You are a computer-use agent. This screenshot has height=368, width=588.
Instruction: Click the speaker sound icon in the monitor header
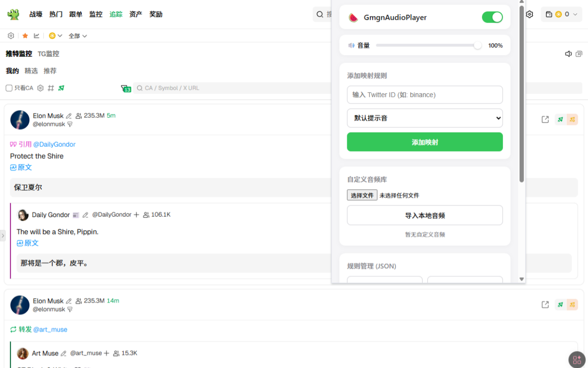pyautogui.click(x=568, y=54)
